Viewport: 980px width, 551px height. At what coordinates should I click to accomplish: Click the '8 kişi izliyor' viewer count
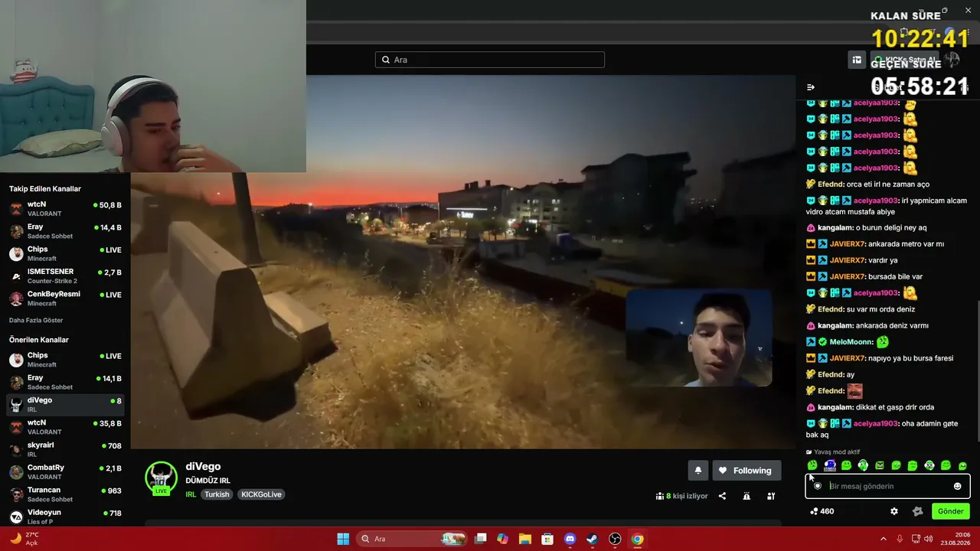pos(682,496)
